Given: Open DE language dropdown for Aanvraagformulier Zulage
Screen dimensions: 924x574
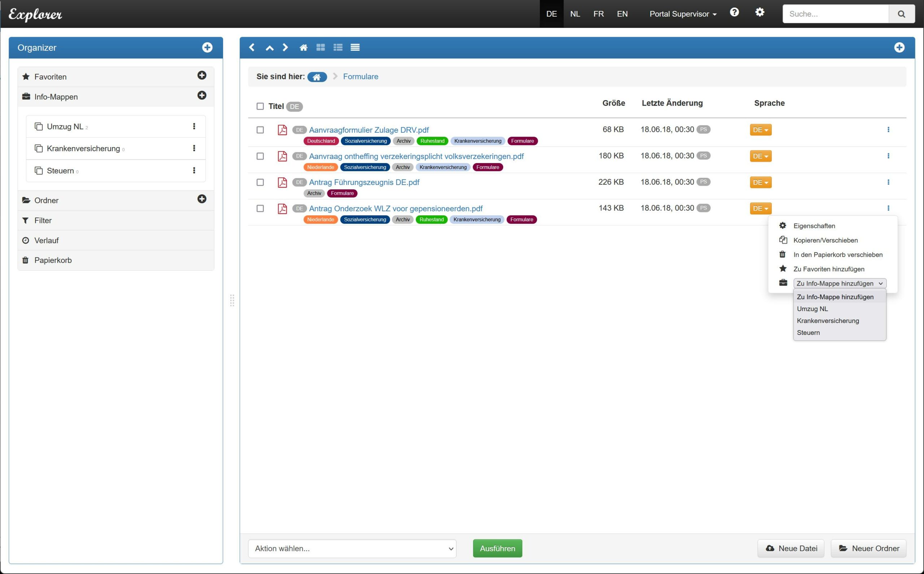Looking at the screenshot, I should point(760,130).
